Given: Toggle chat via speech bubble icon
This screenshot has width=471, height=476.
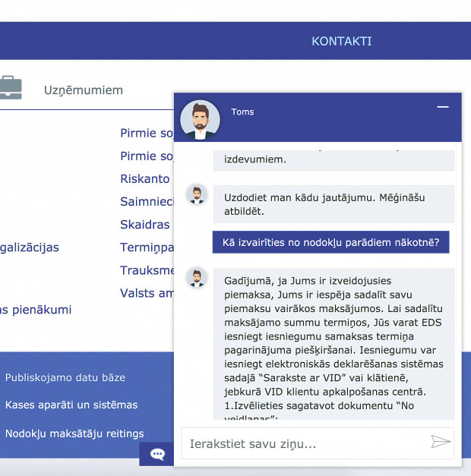Looking at the screenshot, I should coord(156,454).
